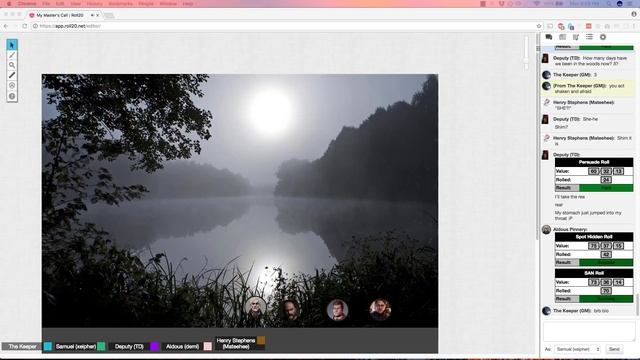Click the SAN Roll header
640x360 pixels.
pyautogui.click(x=594, y=273)
